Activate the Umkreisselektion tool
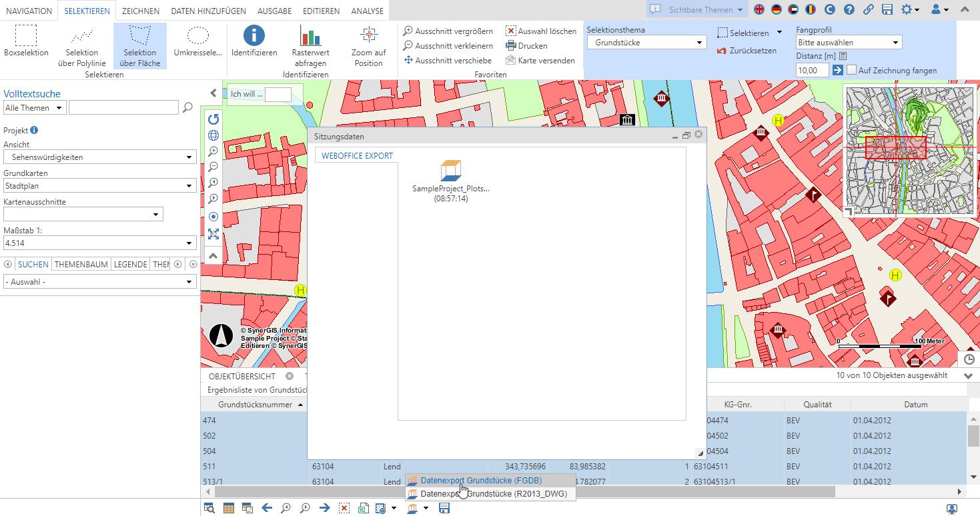This screenshot has height=516, width=980. 197,45
